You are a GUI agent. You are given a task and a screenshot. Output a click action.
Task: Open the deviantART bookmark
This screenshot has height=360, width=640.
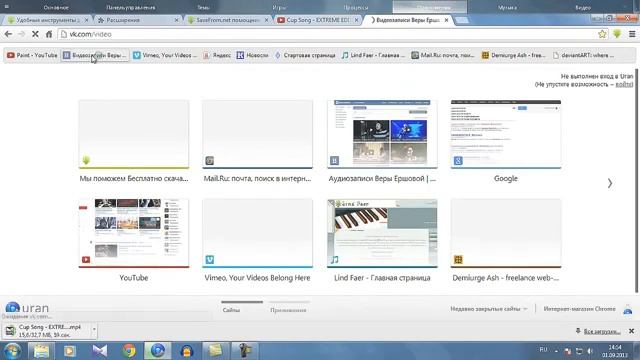coord(584,55)
